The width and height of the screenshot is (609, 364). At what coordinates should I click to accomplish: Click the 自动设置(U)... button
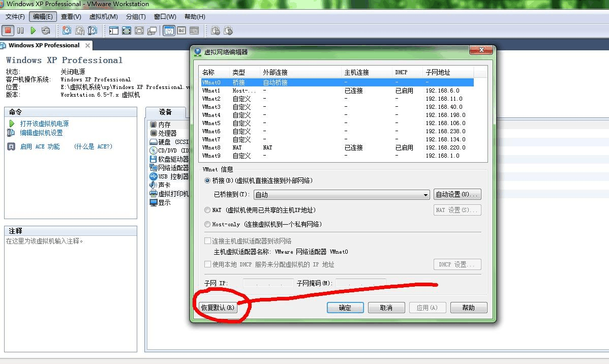(x=457, y=194)
